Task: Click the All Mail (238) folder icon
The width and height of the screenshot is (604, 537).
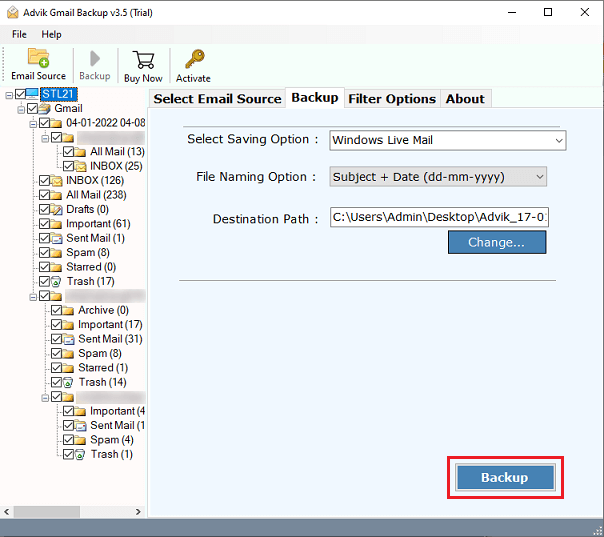Action: pyautogui.click(x=56, y=195)
